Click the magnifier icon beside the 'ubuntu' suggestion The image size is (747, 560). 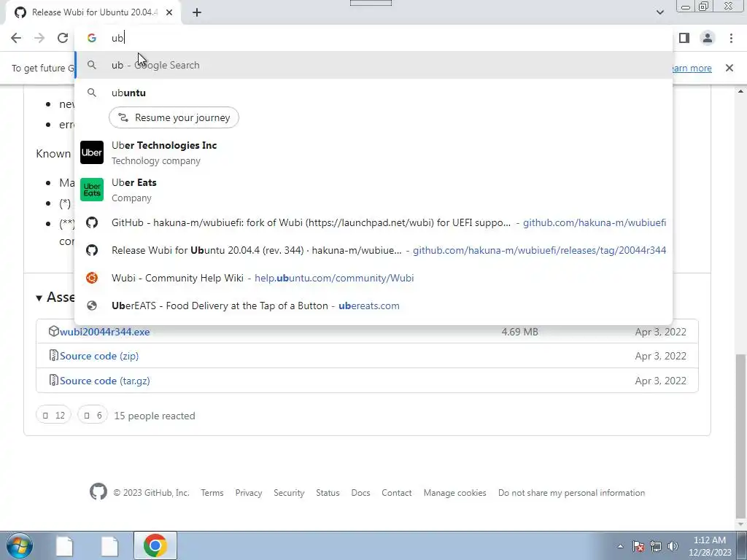click(92, 93)
